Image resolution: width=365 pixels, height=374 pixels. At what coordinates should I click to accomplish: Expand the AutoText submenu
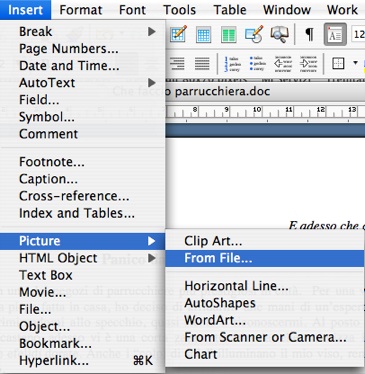83,83
